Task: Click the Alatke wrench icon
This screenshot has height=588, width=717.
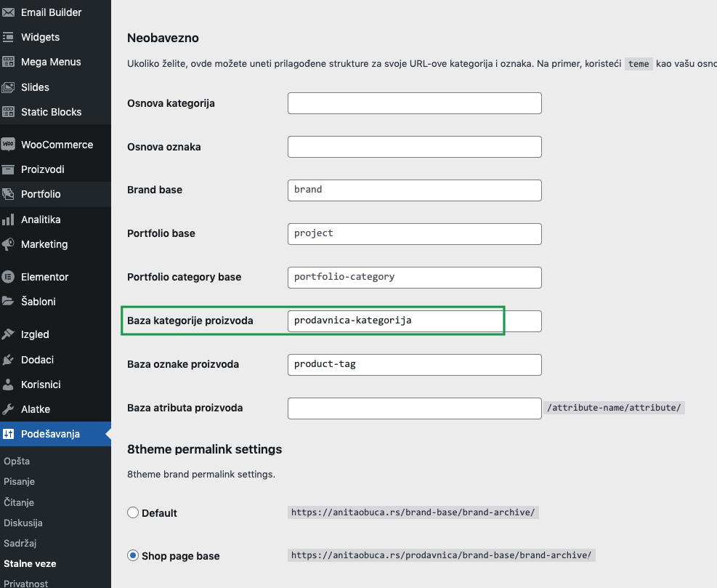Action: [x=8, y=409]
